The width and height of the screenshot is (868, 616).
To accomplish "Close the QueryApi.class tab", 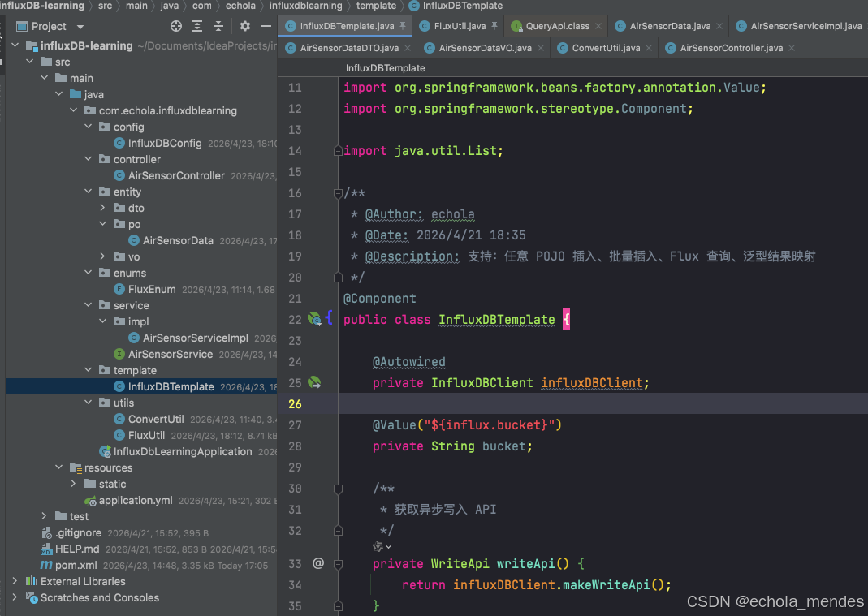I will [x=598, y=26].
